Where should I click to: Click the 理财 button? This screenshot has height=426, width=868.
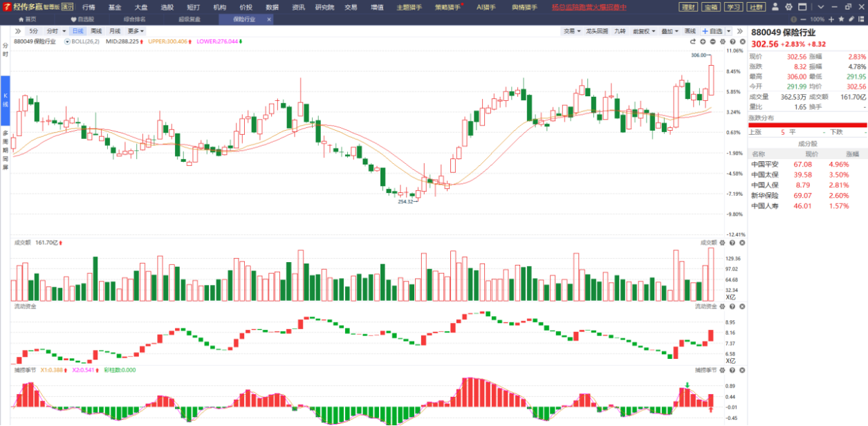pyautogui.click(x=688, y=7)
